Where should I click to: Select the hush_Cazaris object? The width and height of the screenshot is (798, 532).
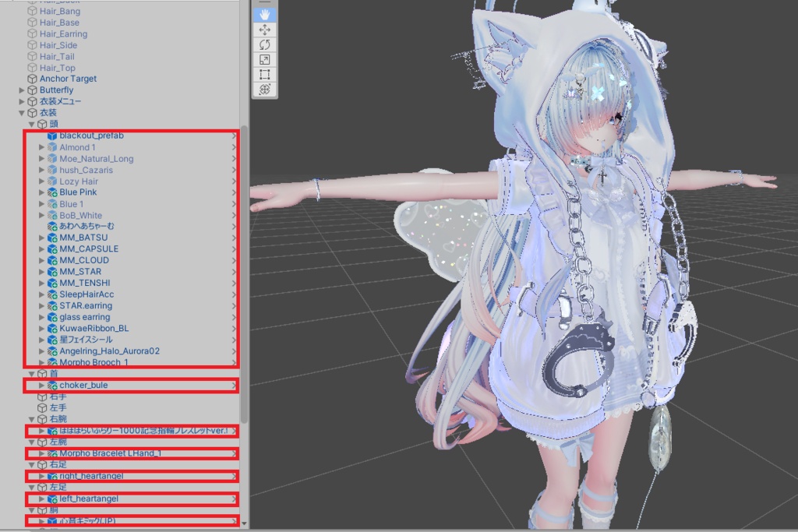click(86, 170)
